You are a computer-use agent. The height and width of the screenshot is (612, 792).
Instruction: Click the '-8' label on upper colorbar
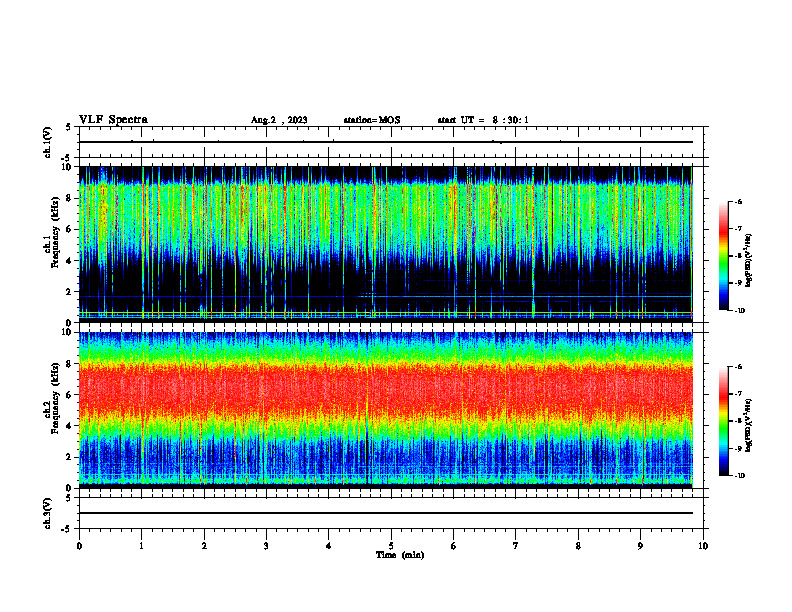(x=738, y=256)
